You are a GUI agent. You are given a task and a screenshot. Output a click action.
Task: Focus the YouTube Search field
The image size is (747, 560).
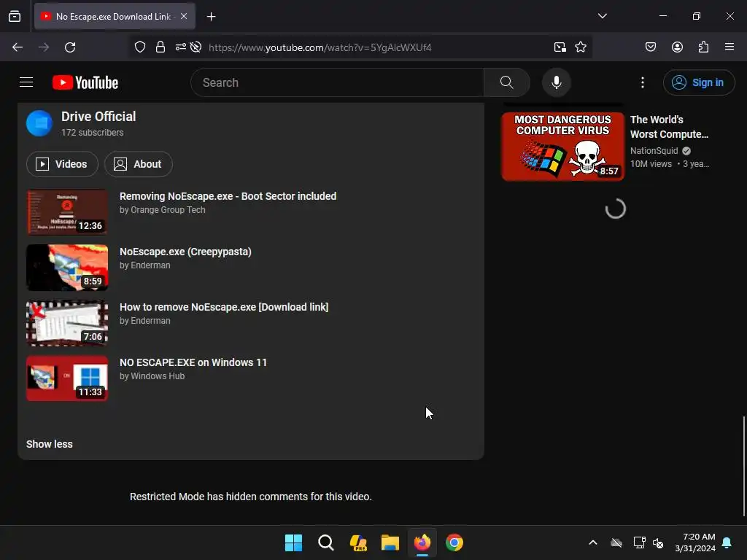click(337, 82)
